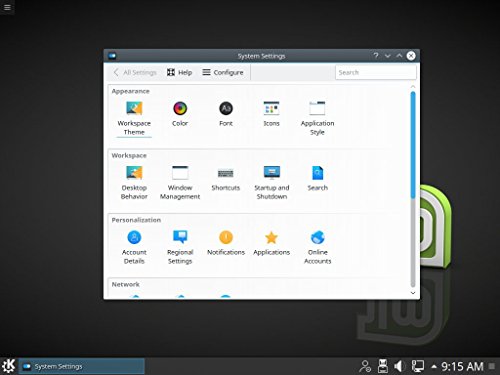Open Application Style settings

(x=317, y=118)
